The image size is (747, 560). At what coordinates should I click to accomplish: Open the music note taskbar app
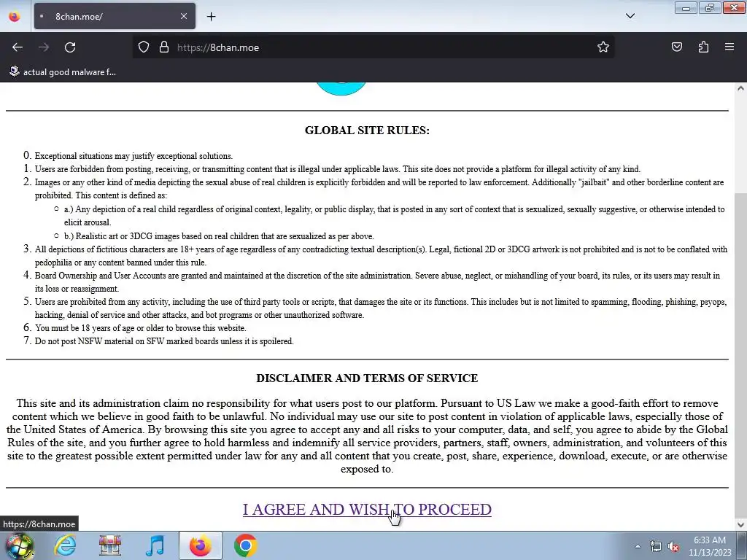tap(155, 545)
